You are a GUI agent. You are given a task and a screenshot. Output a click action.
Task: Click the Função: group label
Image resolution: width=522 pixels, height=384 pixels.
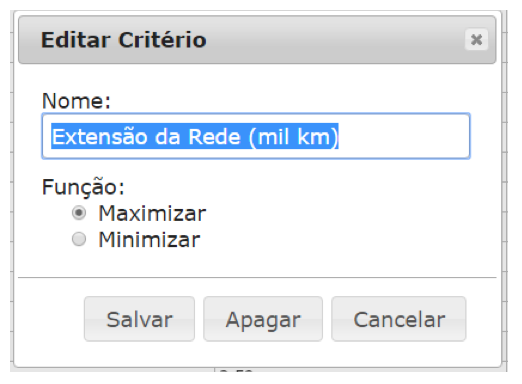coord(83,188)
